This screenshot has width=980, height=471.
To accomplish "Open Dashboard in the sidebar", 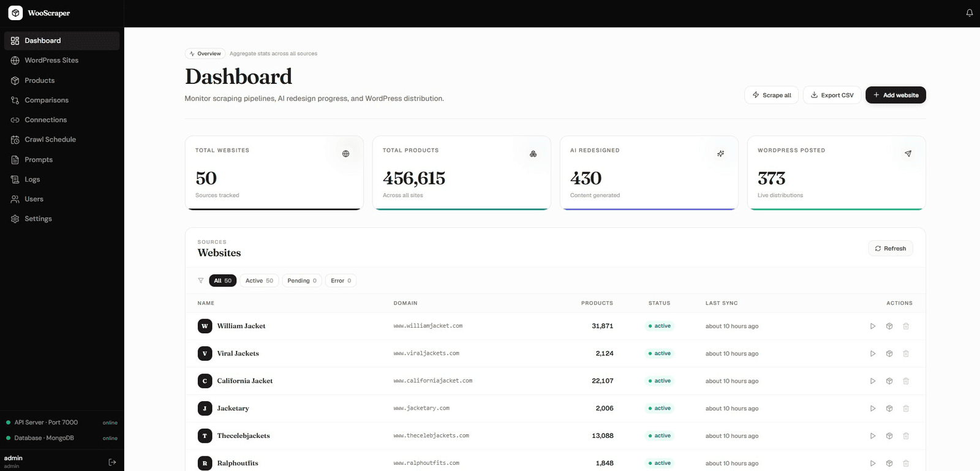I will [x=62, y=40].
